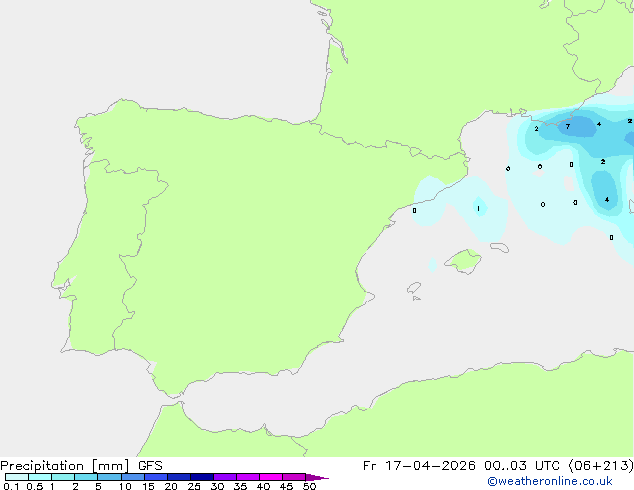Select the 35–40 mm legend color swatch
The height and width of the screenshot is (490, 634).
pos(248,477)
